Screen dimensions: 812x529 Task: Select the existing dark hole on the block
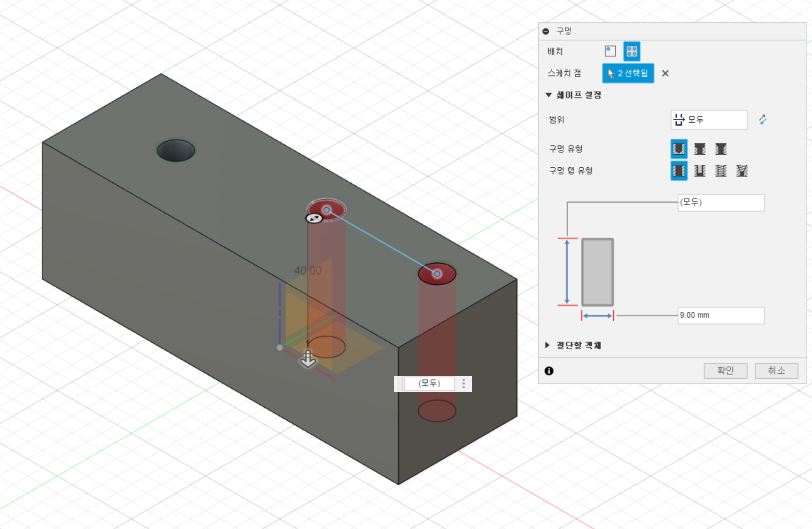pyautogui.click(x=176, y=150)
